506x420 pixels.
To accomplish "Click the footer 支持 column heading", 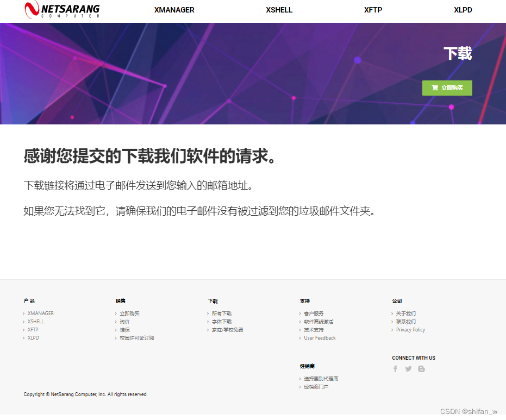I will tap(304, 301).
